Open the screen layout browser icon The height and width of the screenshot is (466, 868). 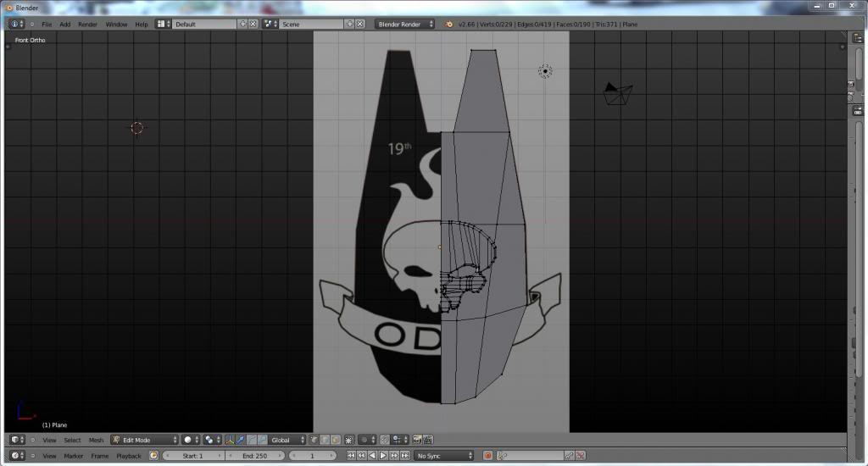163,25
